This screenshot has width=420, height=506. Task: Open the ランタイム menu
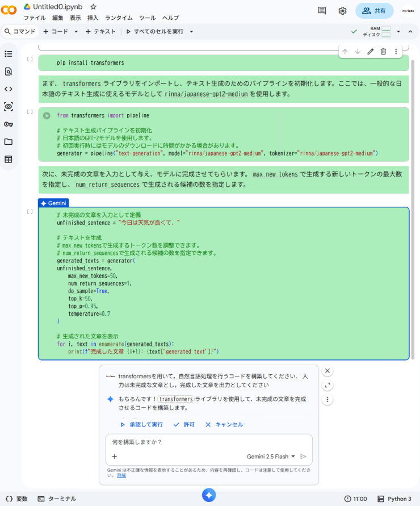click(x=119, y=18)
